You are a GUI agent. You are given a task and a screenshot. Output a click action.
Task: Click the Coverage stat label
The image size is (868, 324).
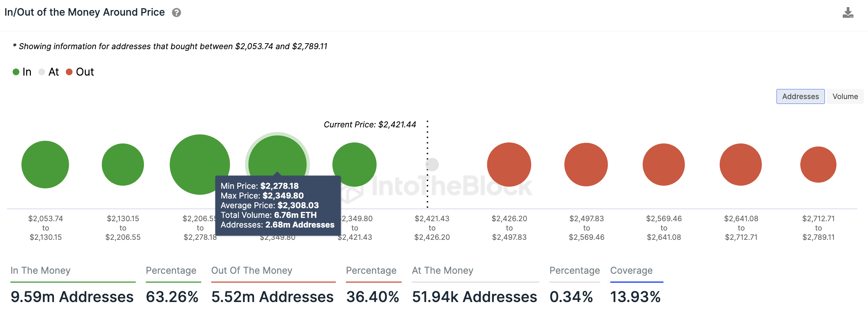coord(631,270)
